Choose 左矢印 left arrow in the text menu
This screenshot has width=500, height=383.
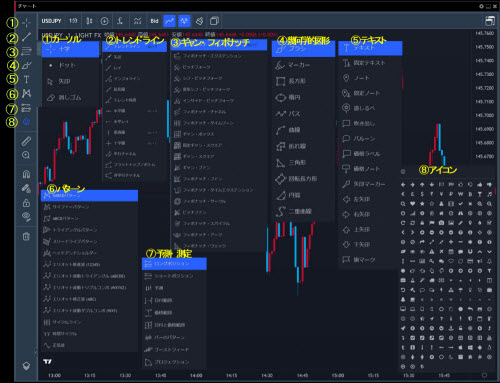(x=370, y=199)
